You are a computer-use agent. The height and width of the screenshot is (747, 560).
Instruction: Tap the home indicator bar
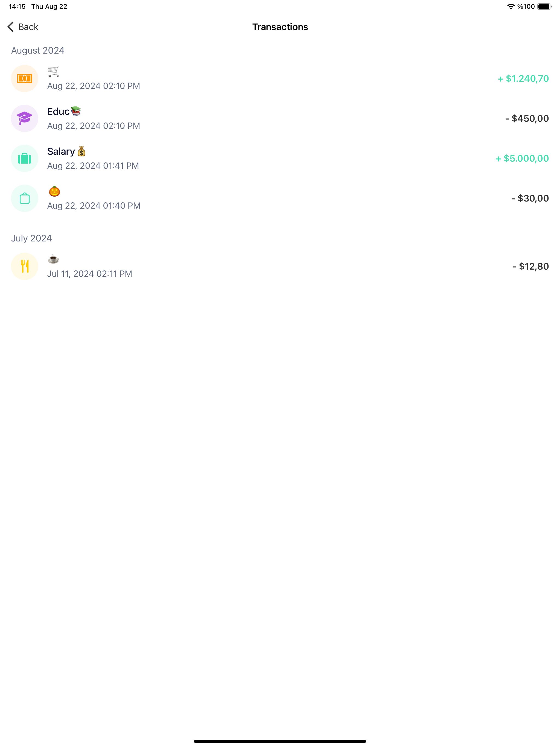click(280, 741)
